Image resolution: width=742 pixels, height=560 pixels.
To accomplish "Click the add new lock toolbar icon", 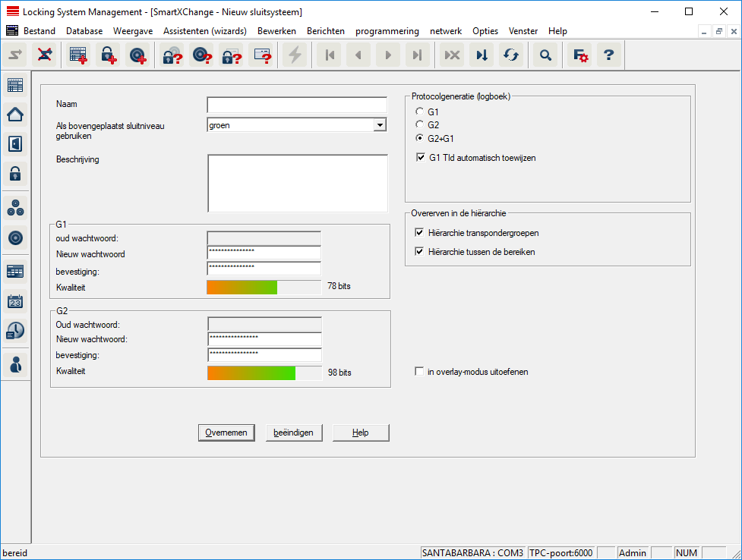I will (x=108, y=55).
